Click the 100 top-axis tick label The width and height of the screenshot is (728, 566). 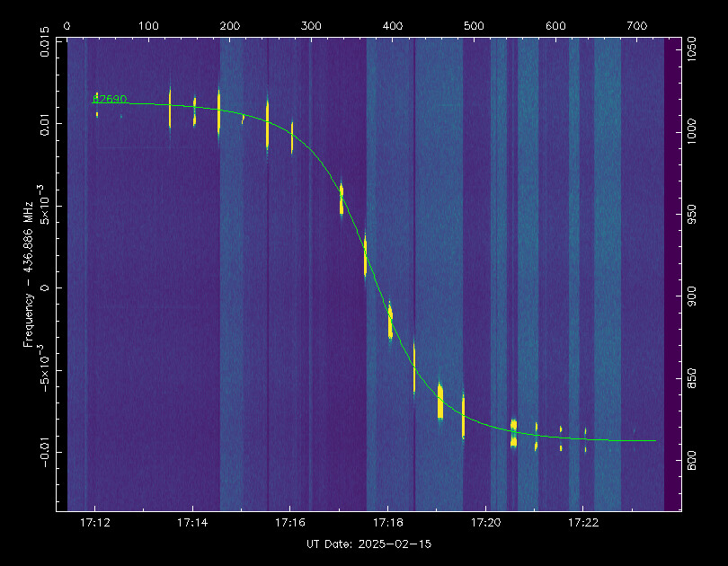click(148, 27)
